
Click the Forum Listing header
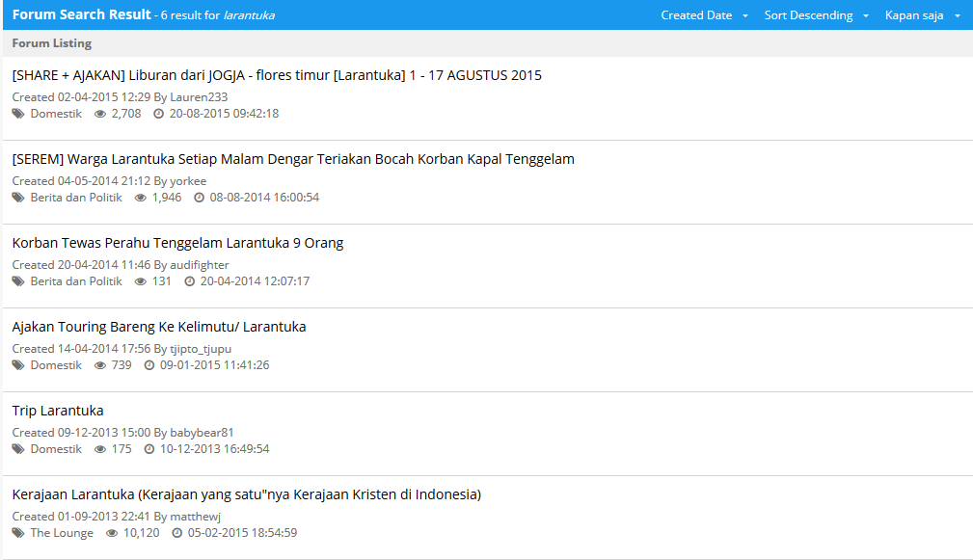click(x=51, y=42)
